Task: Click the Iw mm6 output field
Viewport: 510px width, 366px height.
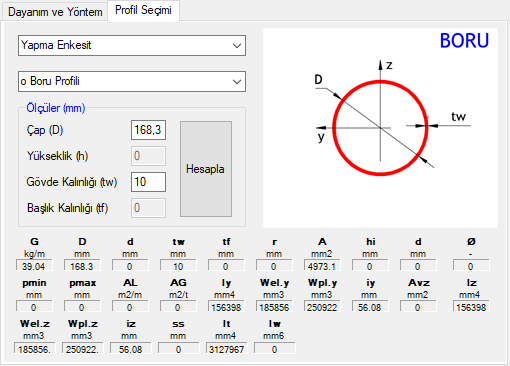Action: pos(274,348)
